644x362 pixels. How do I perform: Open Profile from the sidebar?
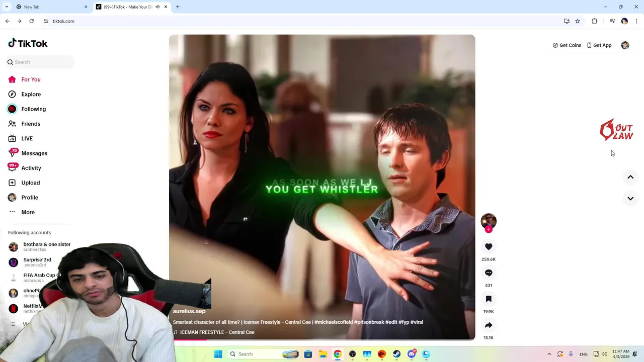(x=23, y=198)
